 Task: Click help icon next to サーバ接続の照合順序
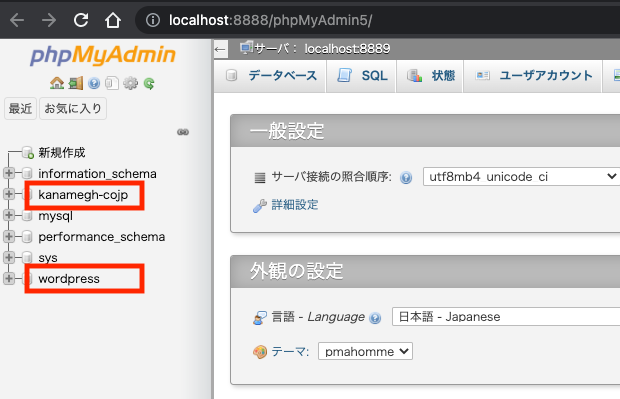[406, 178]
